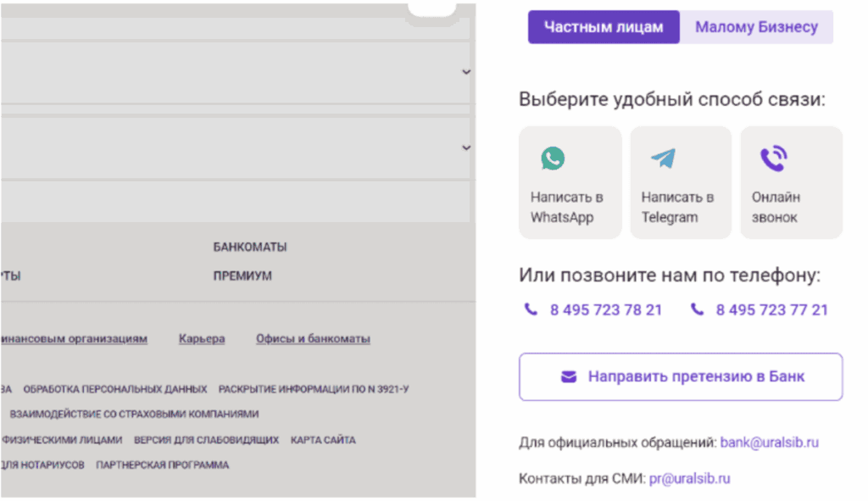868x501 pixels.
Task: Expand the second collapsed section chevron
Action: click(x=466, y=148)
